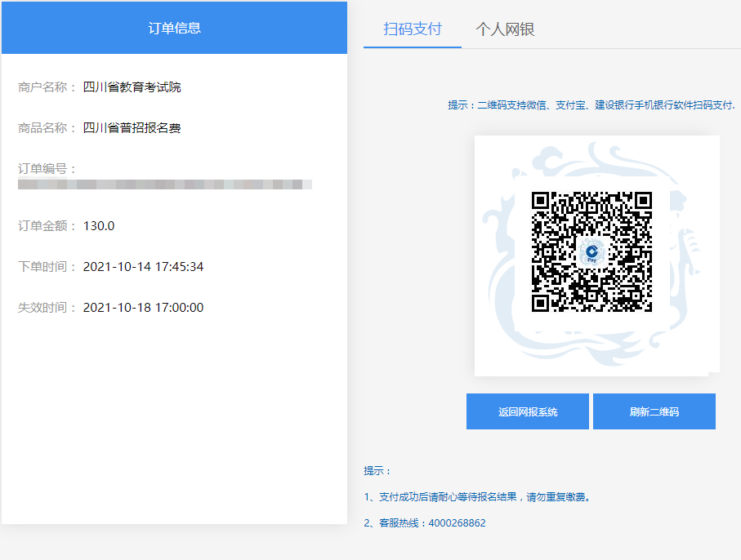The image size is (741, 560).
Task: Click the blurred order number field
Action: [x=165, y=184]
